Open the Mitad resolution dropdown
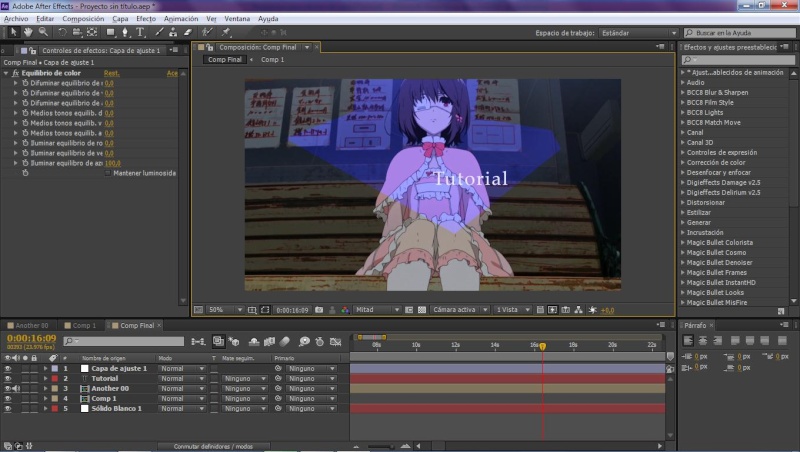The height and width of the screenshot is (452, 800). point(378,310)
